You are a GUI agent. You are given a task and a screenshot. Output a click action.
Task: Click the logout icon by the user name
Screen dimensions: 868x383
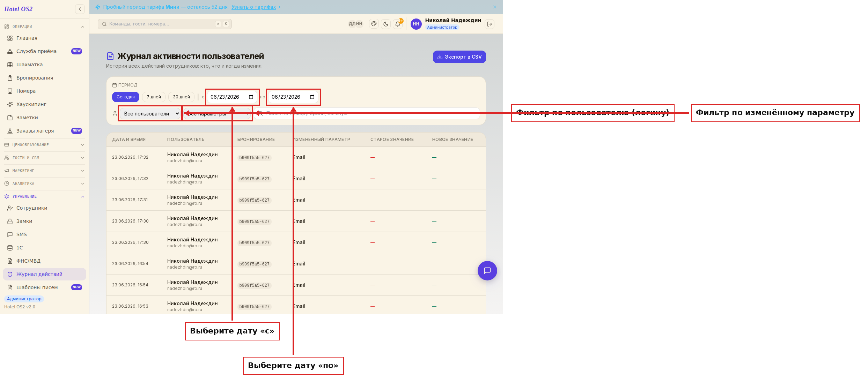(490, 24)
